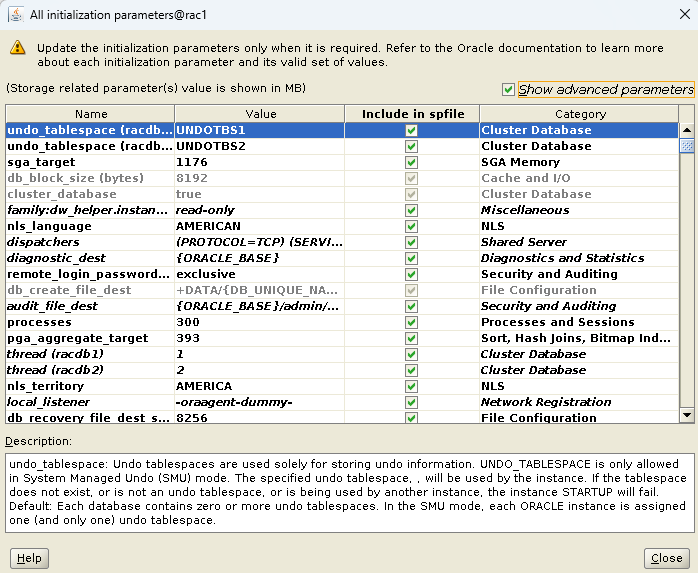Toggle Include in spfile for thread (racdb1)

pyautogui.click(x=411, y=355)
